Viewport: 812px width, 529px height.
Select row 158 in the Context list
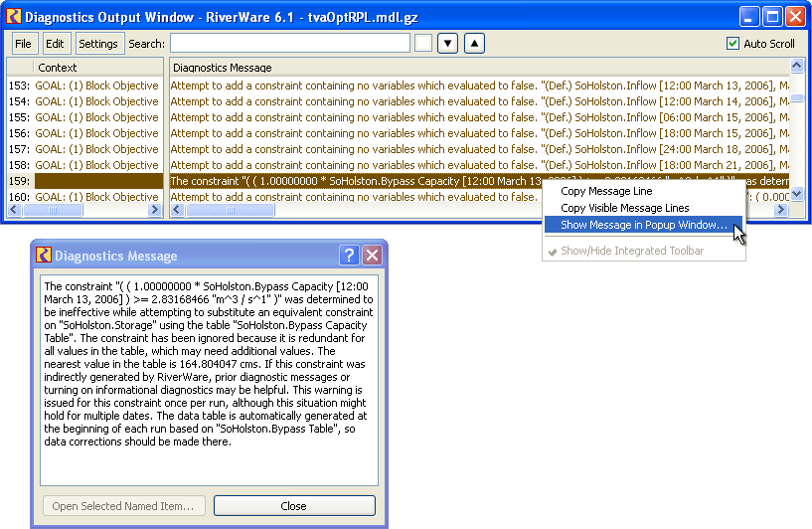pyautogui.click(x=84, y=165)
